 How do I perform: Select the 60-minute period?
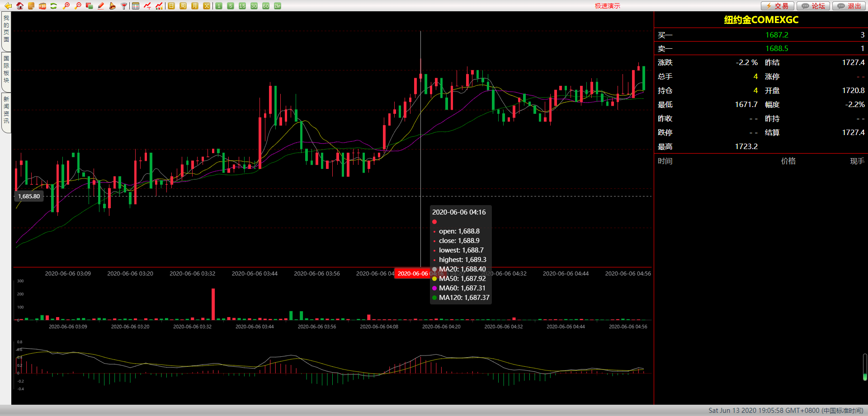pos(266,6)
